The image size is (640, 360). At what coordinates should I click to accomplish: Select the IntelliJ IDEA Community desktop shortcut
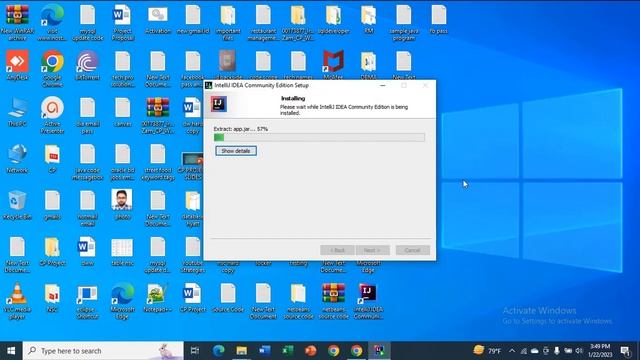[x=368, y=301]
